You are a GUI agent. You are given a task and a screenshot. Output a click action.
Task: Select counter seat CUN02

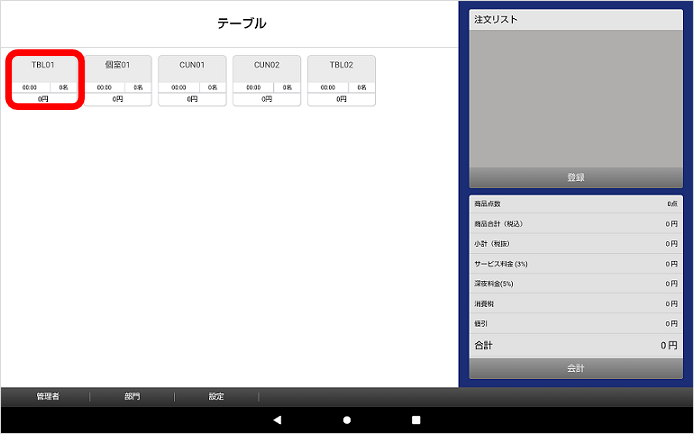click(x=266, y=79)
